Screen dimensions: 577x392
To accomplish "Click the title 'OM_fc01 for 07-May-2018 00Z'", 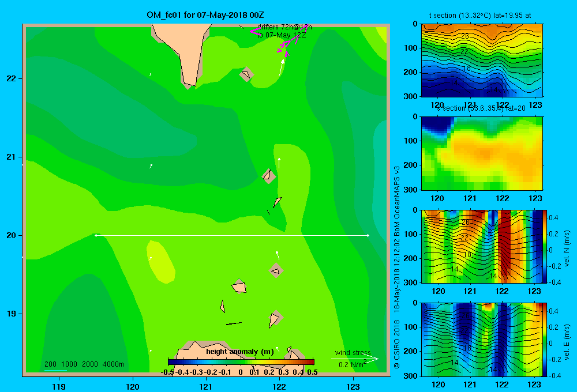I will click(205, 15).
